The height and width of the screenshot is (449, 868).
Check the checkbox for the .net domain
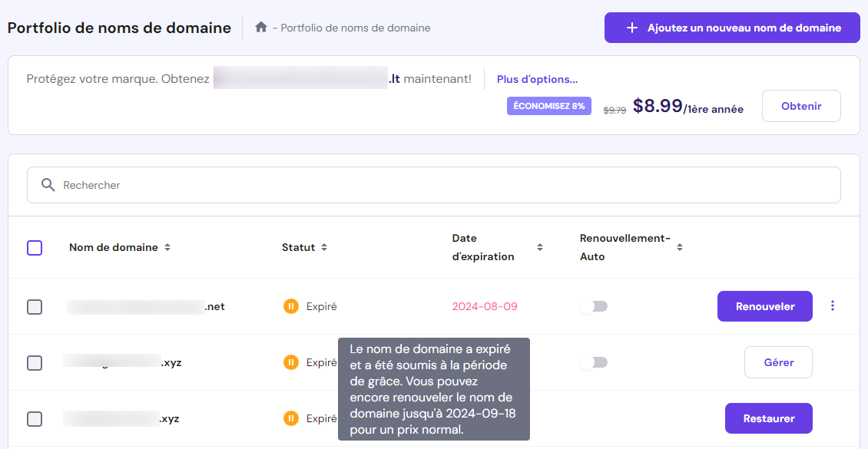34,305
